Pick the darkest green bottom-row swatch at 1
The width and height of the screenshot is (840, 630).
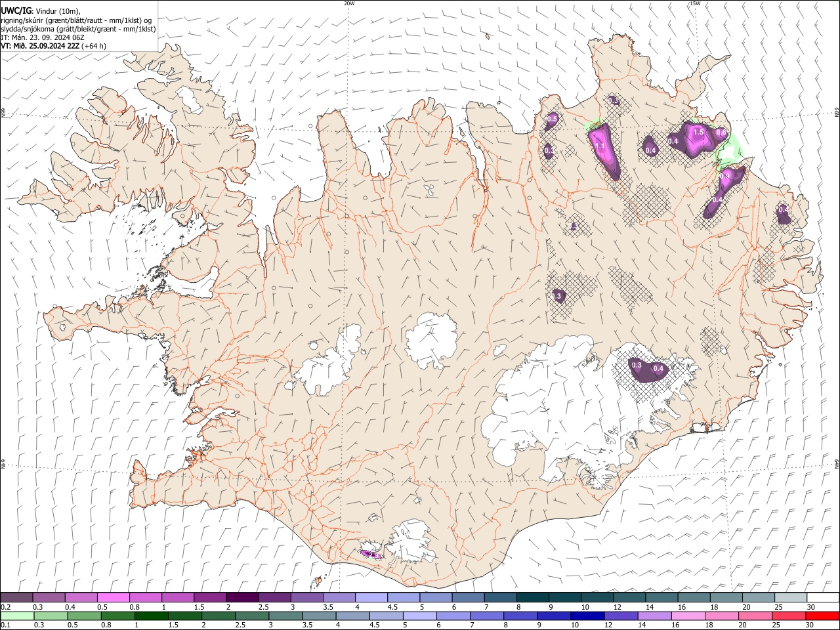152,616
